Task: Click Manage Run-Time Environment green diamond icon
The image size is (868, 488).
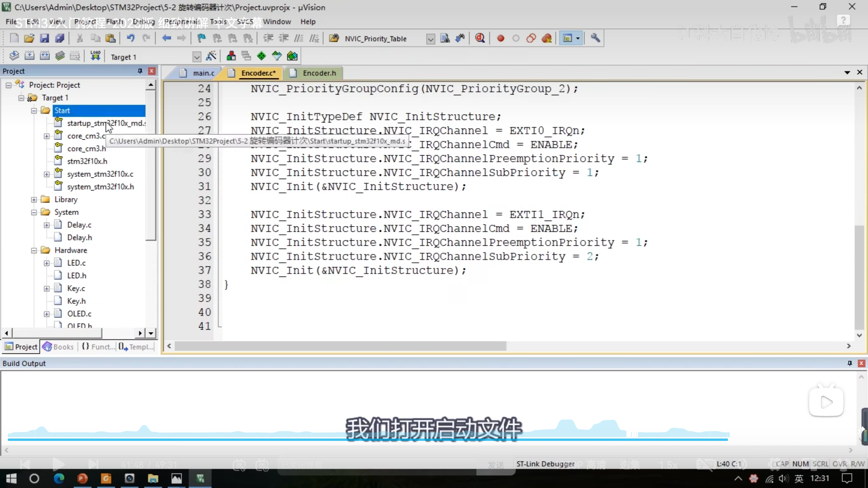Action: (261, 56)
